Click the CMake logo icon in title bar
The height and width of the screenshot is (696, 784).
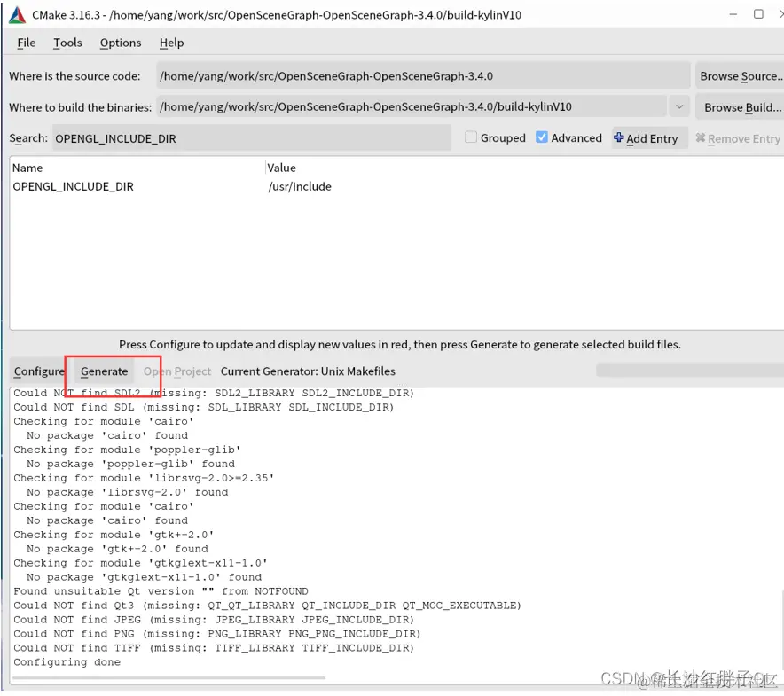pos(17,15)
